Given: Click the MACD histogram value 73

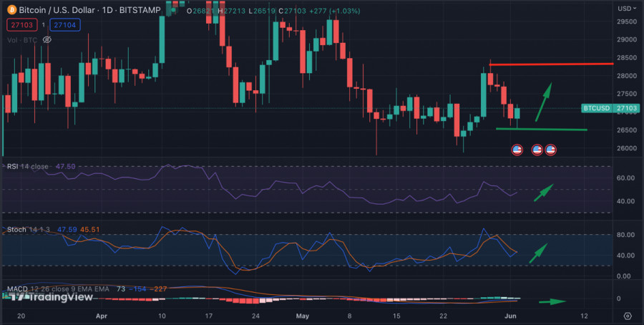Looking at the screenshot, I should pyautogui.click(x=121, y=288).
